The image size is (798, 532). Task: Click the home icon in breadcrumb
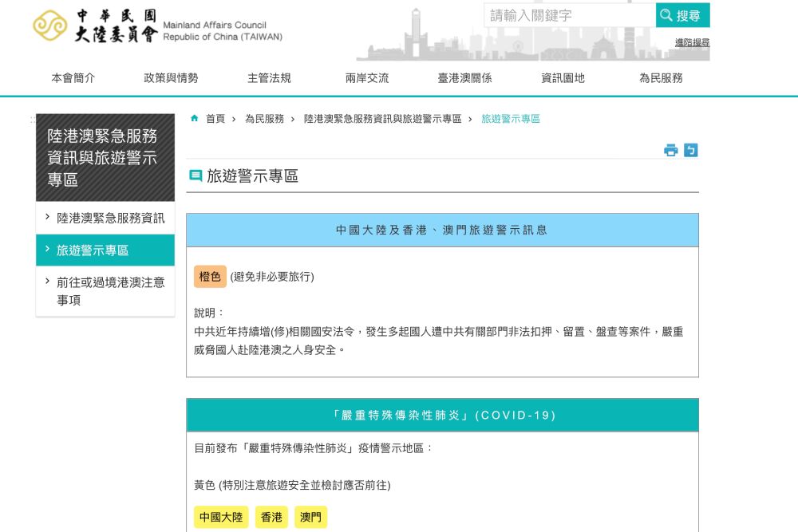[x=194, y=119]
